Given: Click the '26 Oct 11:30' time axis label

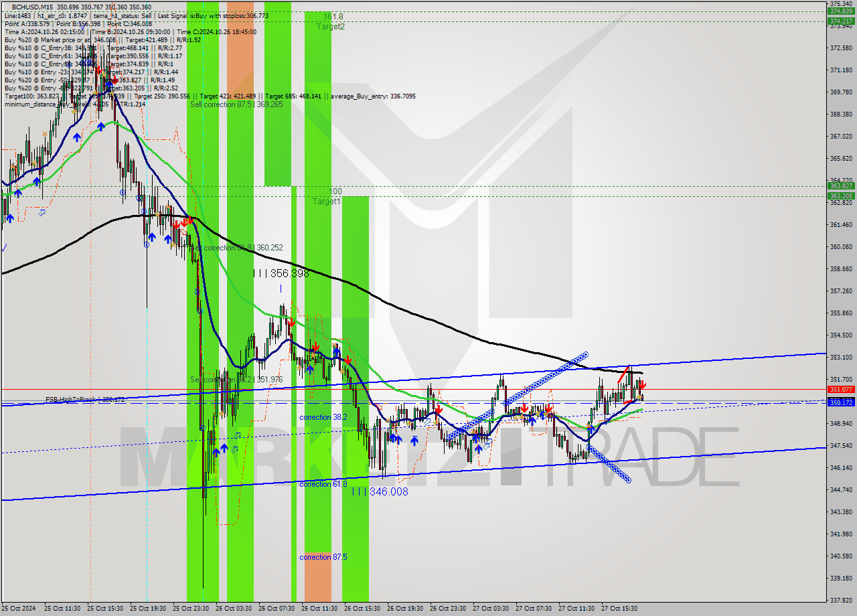Looking at the screenshot, I should coord(319,609).
